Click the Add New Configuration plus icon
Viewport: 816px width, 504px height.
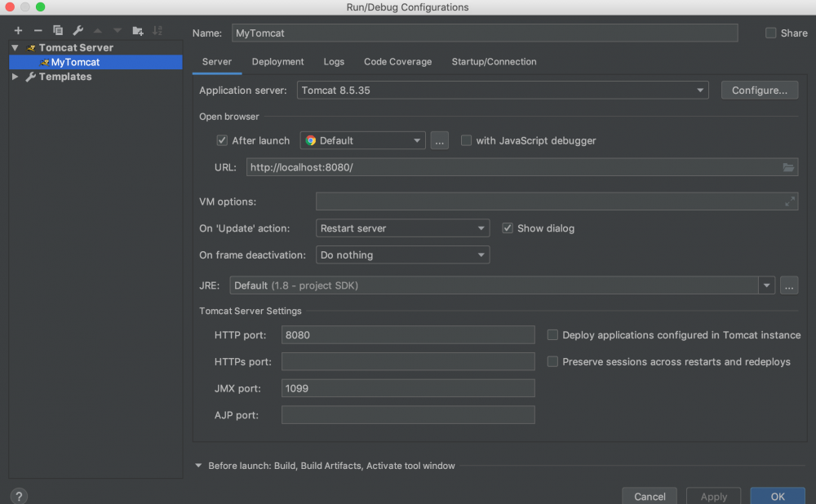coord(18,30)
